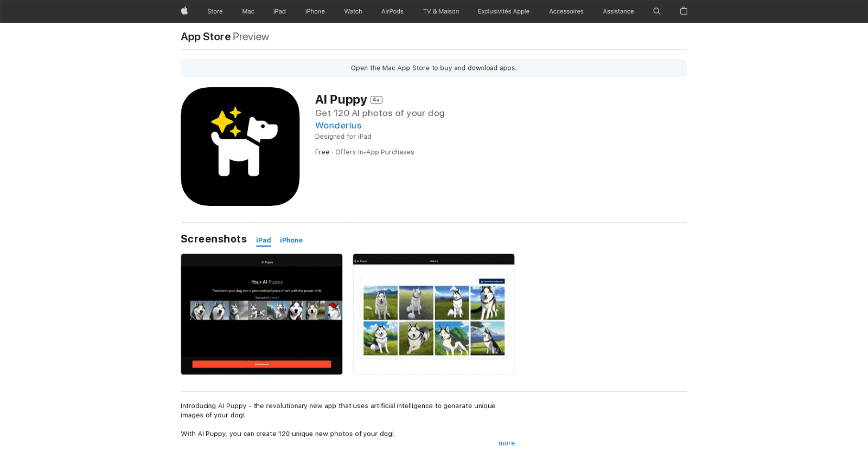The height and width of the screenshot is (452, 868).
Task: Open the Mac menu item
Action: point(248,11)
